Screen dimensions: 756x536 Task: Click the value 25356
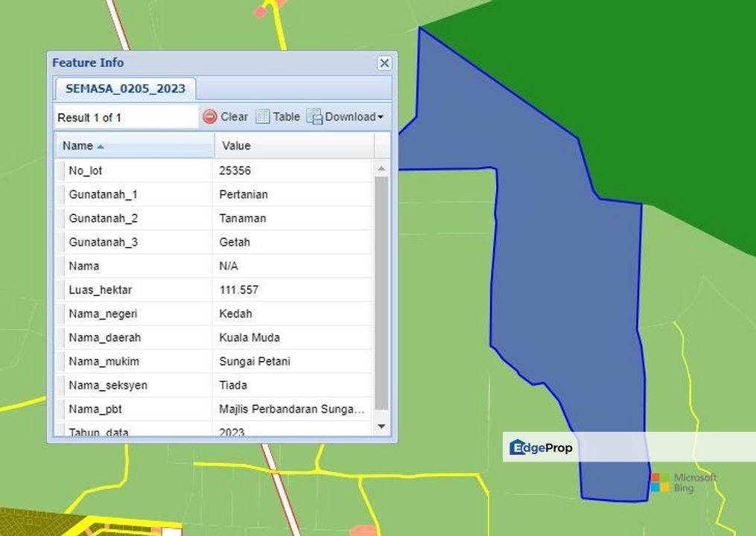coord(235,170)
